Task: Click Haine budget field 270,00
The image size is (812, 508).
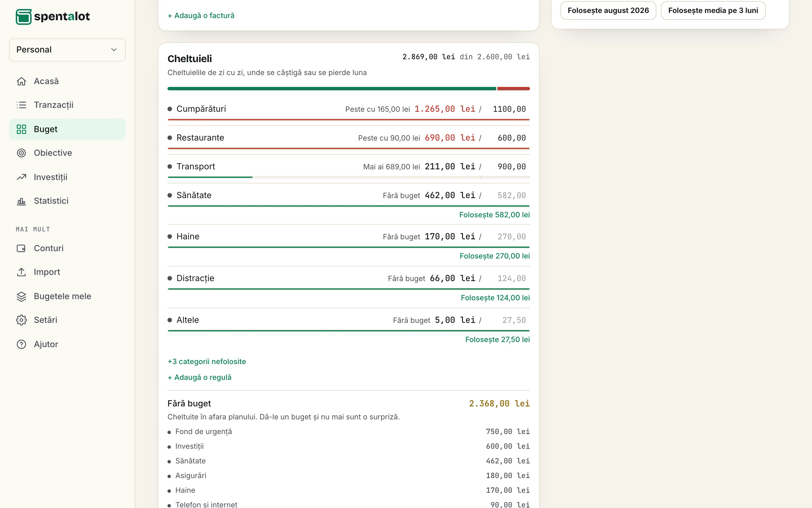Action: 507,237
